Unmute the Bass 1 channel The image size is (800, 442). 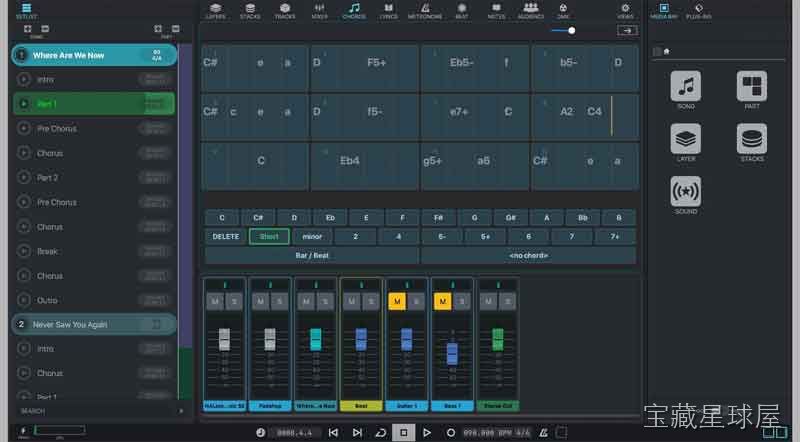coord(442,302)
